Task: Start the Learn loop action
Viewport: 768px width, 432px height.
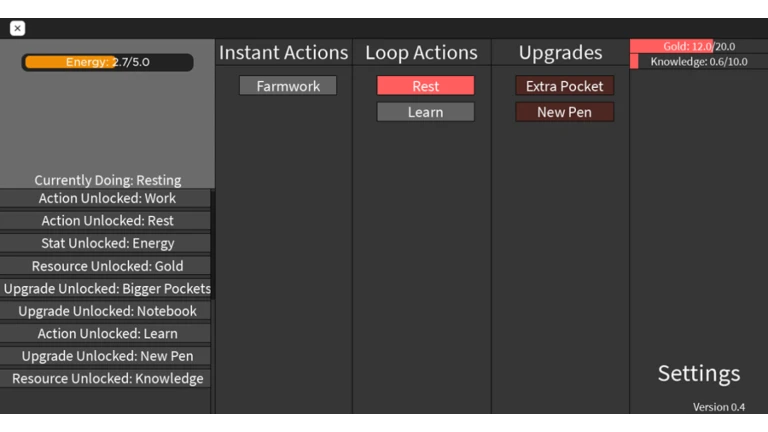Action: point(425,112)
